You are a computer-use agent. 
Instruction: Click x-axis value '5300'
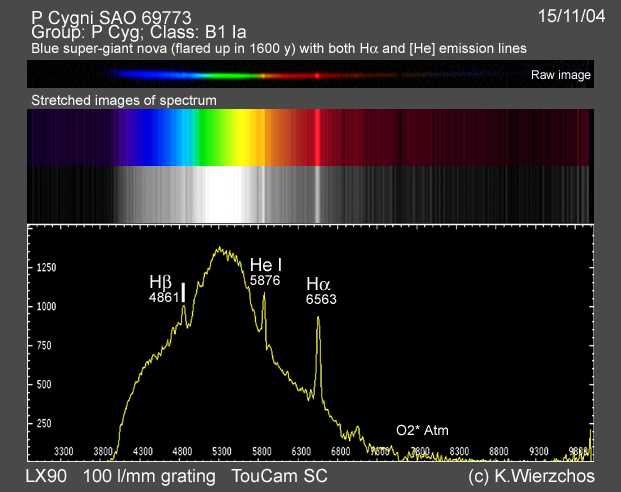(x=222, y=451)
